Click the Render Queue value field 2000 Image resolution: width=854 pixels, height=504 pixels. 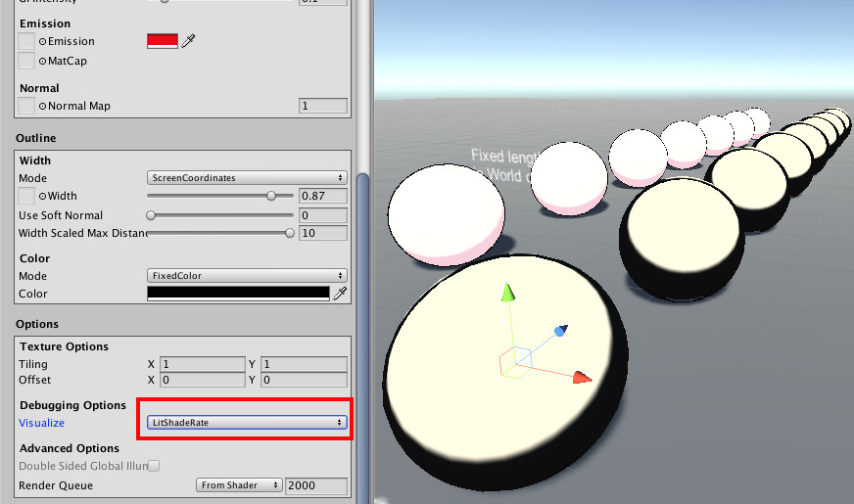click(x=316, y=485)
